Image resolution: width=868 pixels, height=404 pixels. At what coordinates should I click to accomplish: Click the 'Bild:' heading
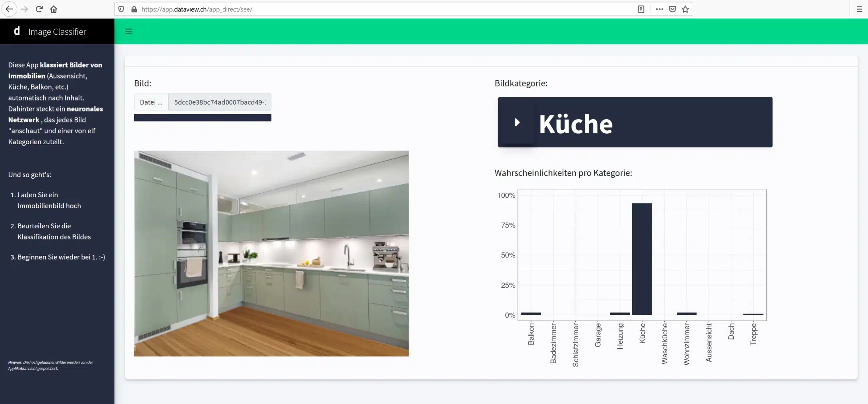pyautogui.click(x=143, y=83)
